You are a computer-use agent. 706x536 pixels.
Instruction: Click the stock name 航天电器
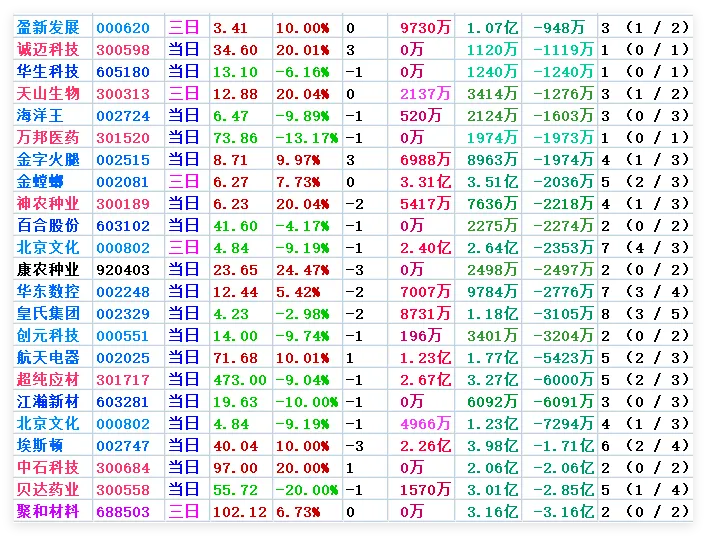(x=48, y=358)
